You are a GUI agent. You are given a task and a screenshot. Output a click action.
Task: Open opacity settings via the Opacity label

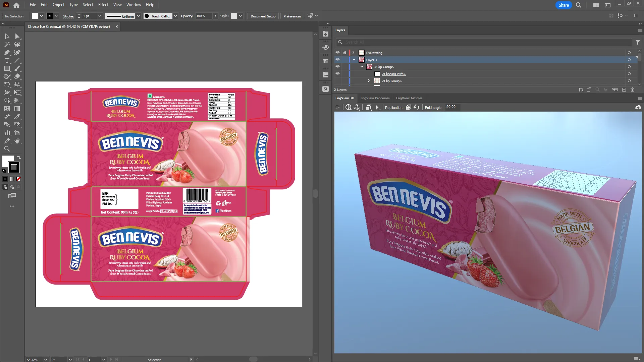(x=187, y=16)
